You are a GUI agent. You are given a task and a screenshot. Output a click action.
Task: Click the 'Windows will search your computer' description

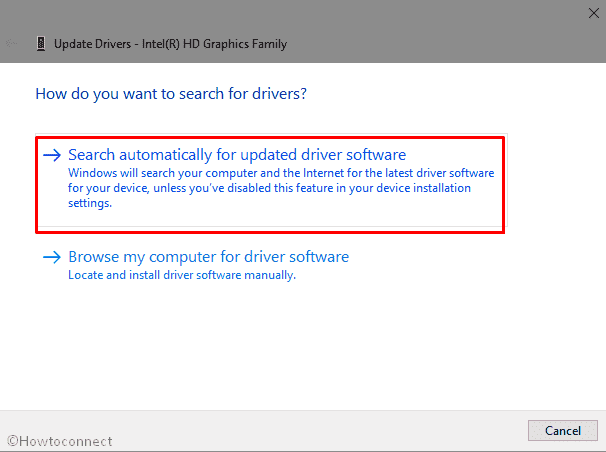coord(281,188)
